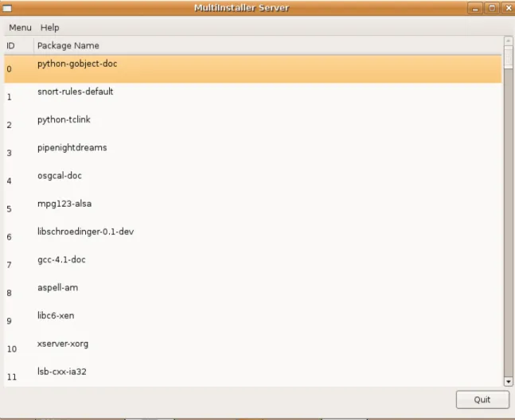Minimize the MultiInstaller Server window

[475, 8]
